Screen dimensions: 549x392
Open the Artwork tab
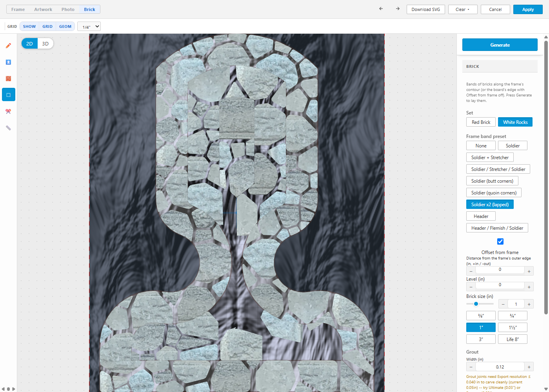click(43, 9)
